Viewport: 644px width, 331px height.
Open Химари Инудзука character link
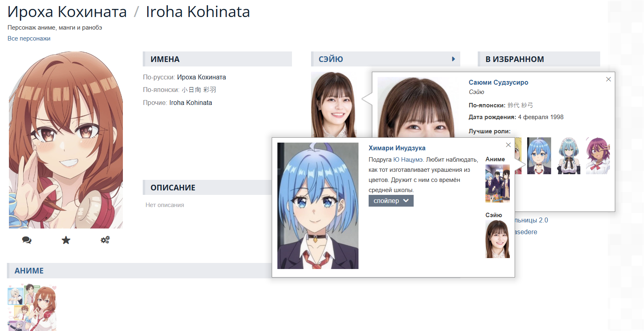pyautogui.click(x=397, y=148)
